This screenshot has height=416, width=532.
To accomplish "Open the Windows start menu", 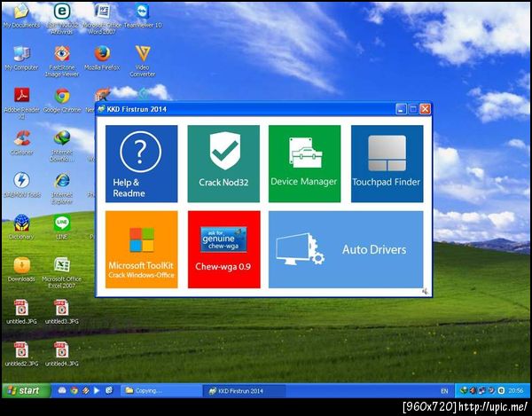I will pyautogui.click(x=26, y=390).
